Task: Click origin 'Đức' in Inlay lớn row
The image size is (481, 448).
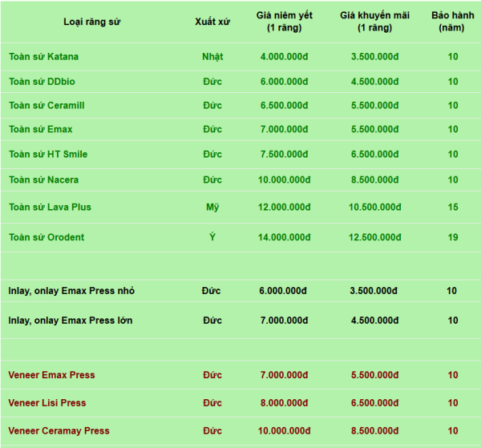Action: [x=212, y=321]
